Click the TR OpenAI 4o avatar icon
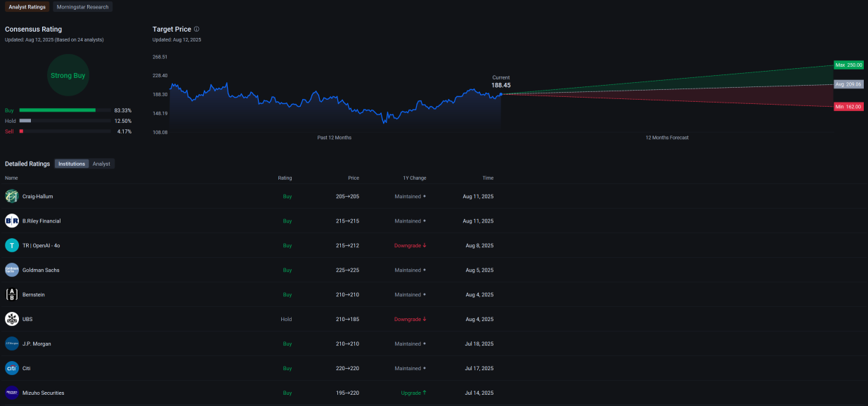 [12, 245]
